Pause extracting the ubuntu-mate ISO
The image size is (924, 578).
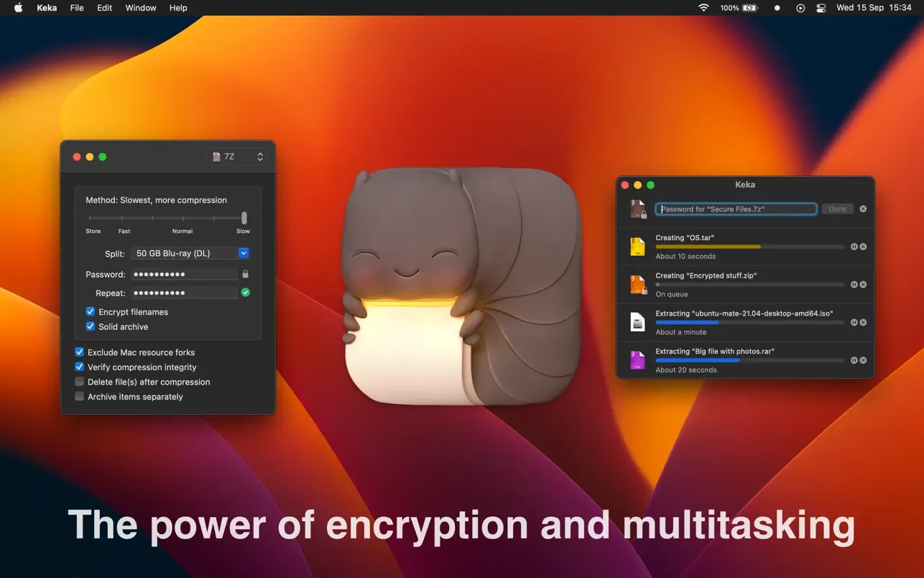point(854,322)
